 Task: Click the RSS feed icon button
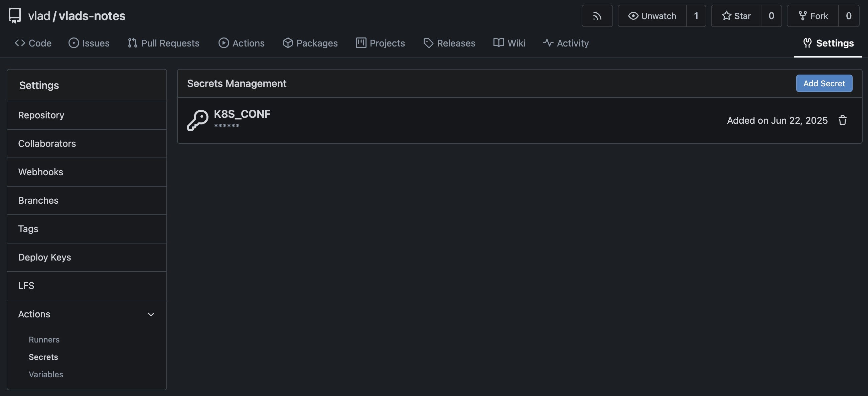point(597,16)
